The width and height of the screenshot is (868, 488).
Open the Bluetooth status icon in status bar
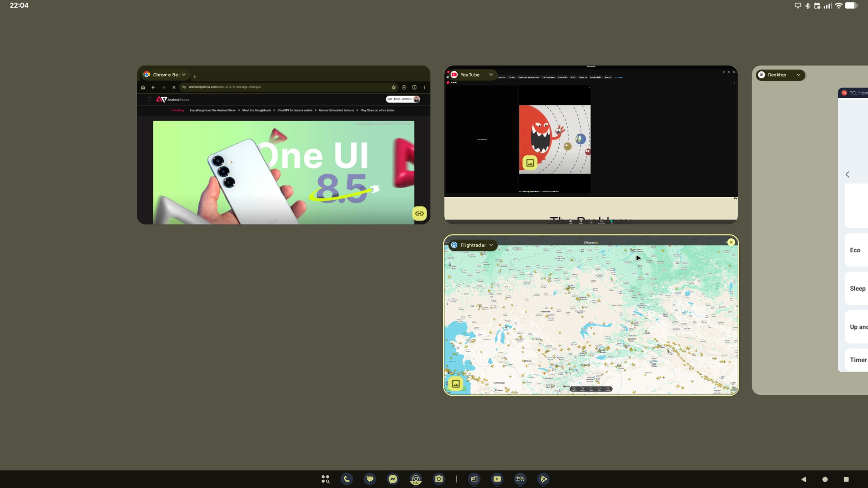coord(807,6)
